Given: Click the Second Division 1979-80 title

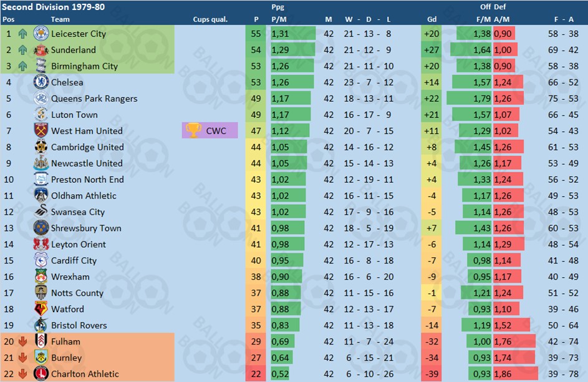Looking at the screenshot, I should click(53, 7).
